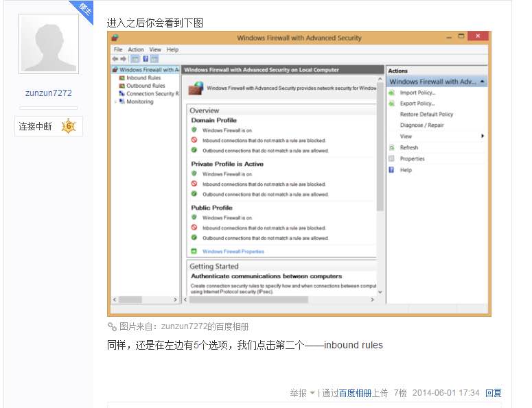Click the Properties icon in Actions
Image resolution: width=532 pixels, height=408 pixels.
click(x=391, y=158)
